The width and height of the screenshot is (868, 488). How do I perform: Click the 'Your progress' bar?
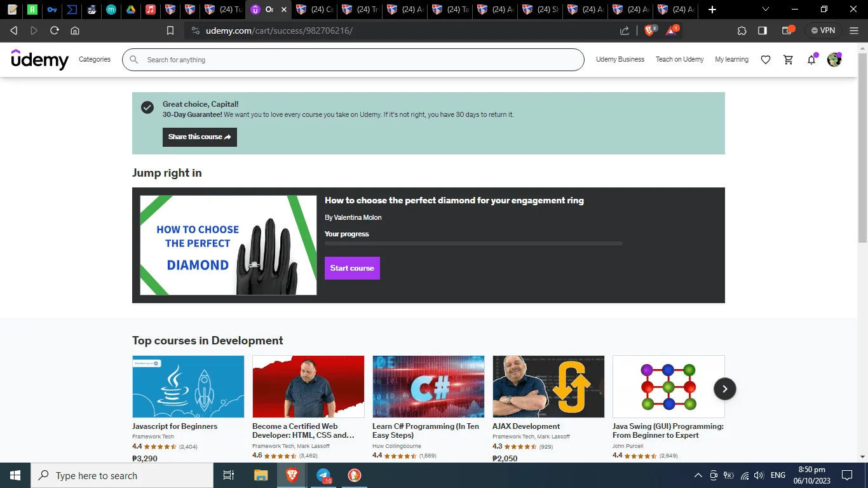pos(473,243)
